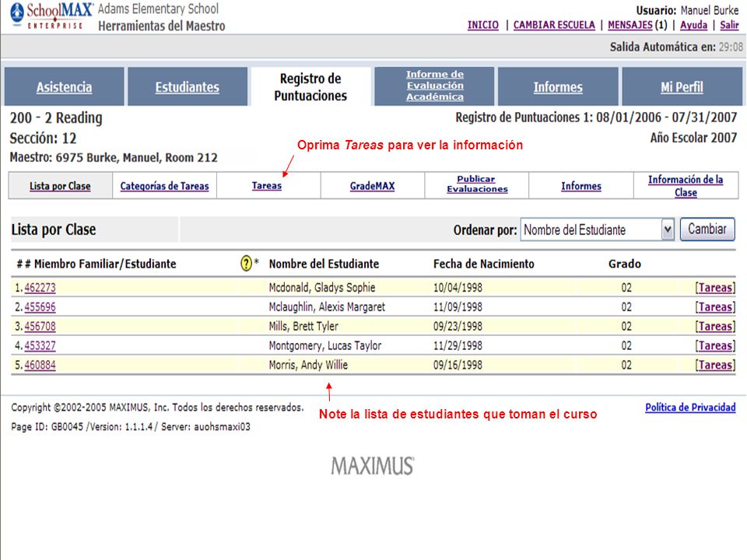Open student ID 455696 link
The image size is (747, 560).
point(40,307)
